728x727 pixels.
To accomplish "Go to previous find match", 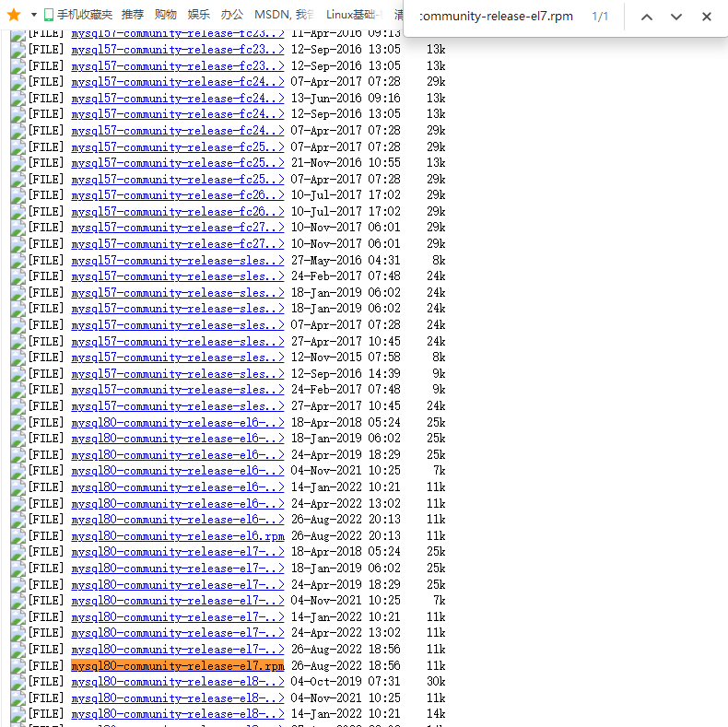I will point(647,18).
